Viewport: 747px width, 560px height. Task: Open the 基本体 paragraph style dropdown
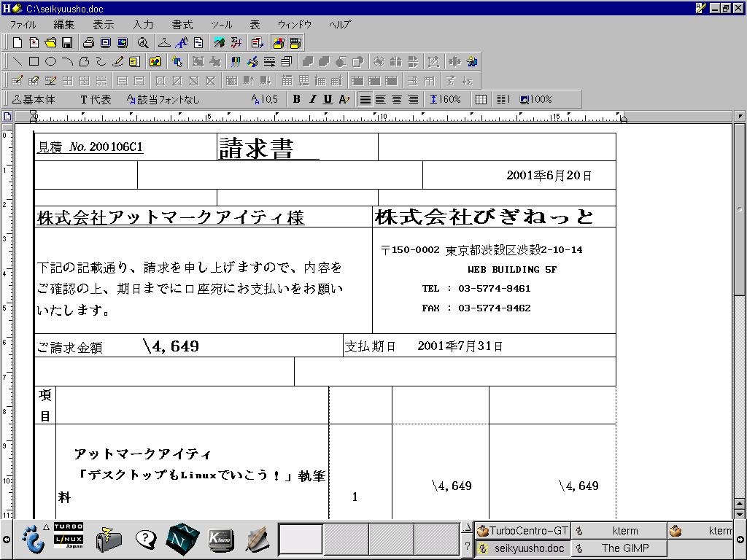click(34, 99)
